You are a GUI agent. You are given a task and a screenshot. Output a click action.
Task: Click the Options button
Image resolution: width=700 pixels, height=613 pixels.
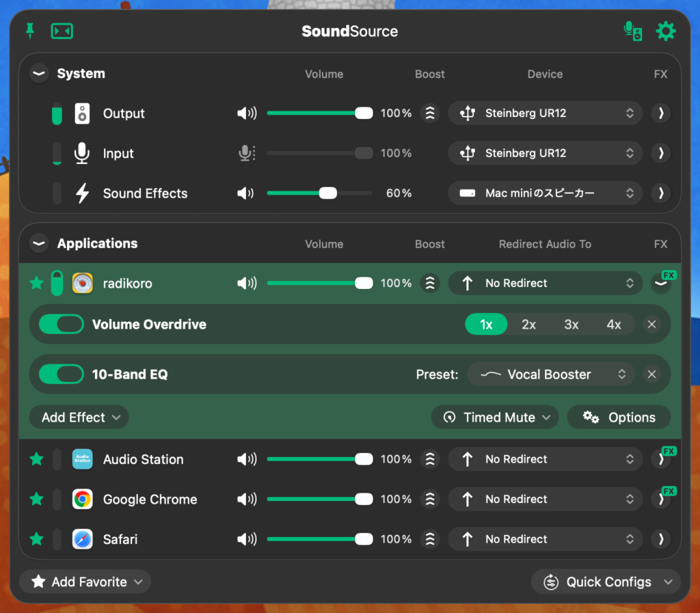coord(619,418)
